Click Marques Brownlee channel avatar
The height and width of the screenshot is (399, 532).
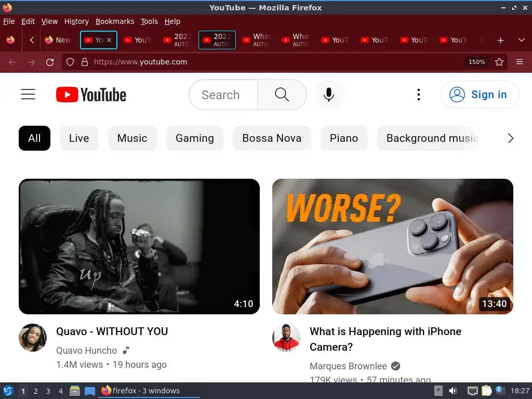click(286, 338)
